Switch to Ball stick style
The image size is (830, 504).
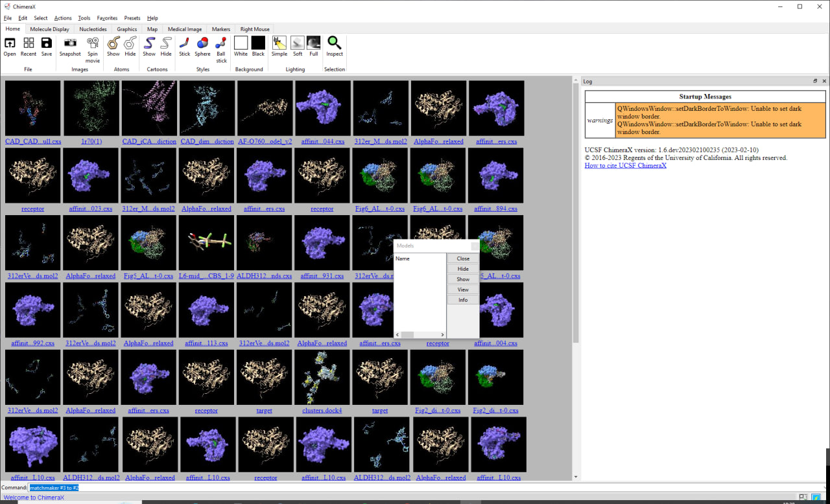[x=221, y=44]
